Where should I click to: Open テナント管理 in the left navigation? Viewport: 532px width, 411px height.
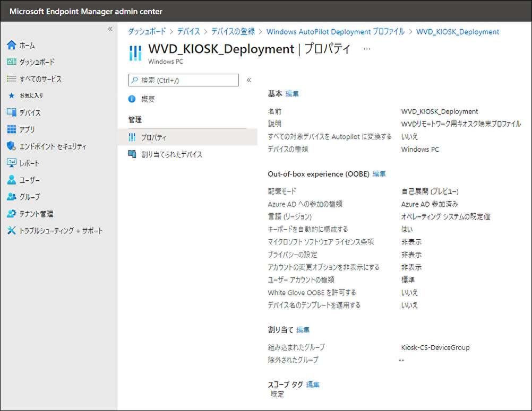36,214
